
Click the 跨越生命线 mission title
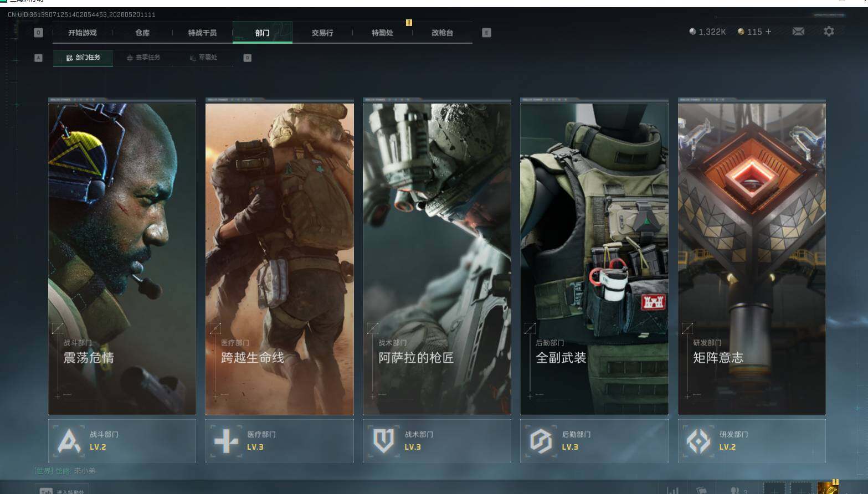253,358
